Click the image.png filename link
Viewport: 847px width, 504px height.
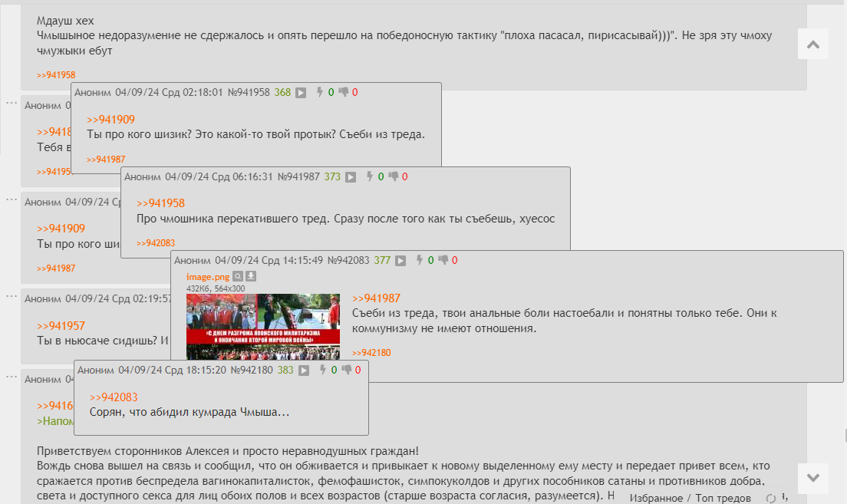207,276
